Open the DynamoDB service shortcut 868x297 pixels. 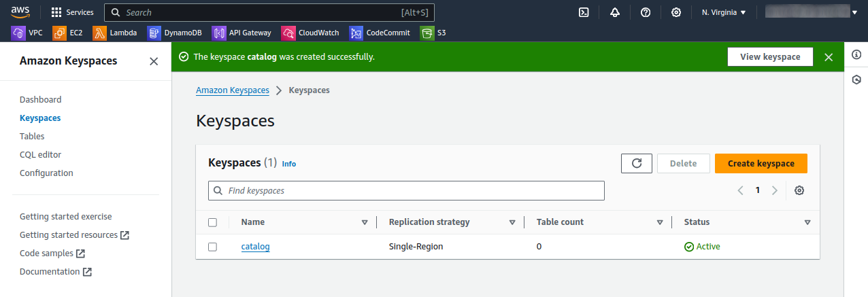pos(175,33)
